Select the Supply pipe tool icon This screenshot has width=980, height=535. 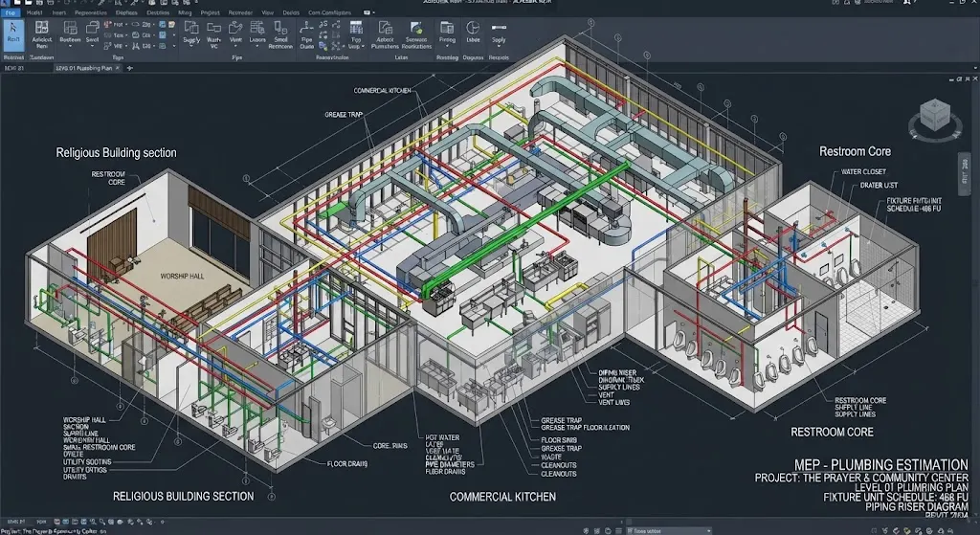[191, 29]
